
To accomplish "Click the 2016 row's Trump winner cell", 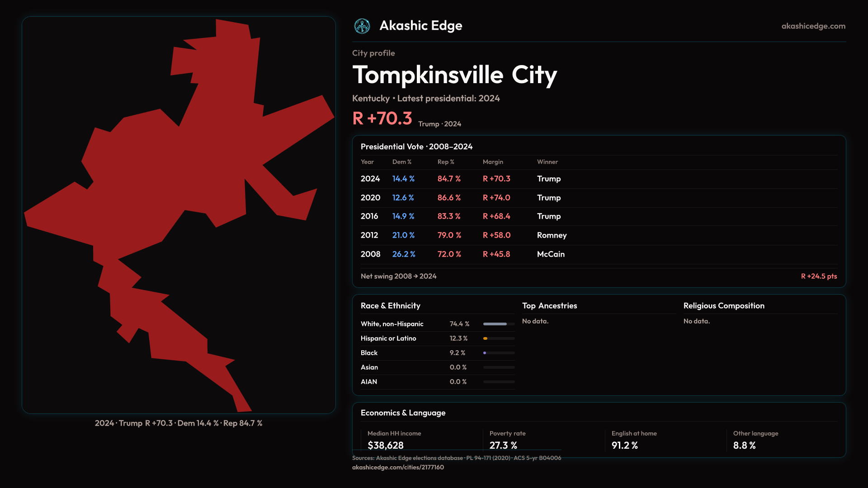I will click(x=548, y=216).
